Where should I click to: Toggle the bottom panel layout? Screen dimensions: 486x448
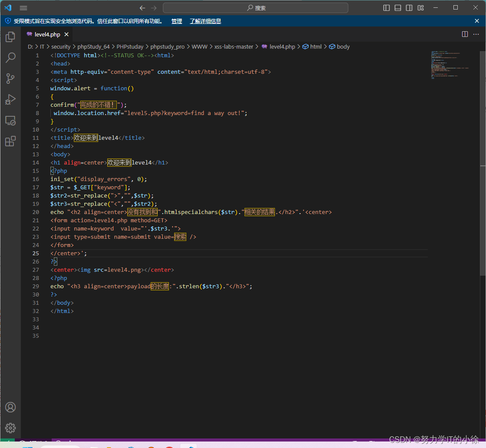point(398,8)
